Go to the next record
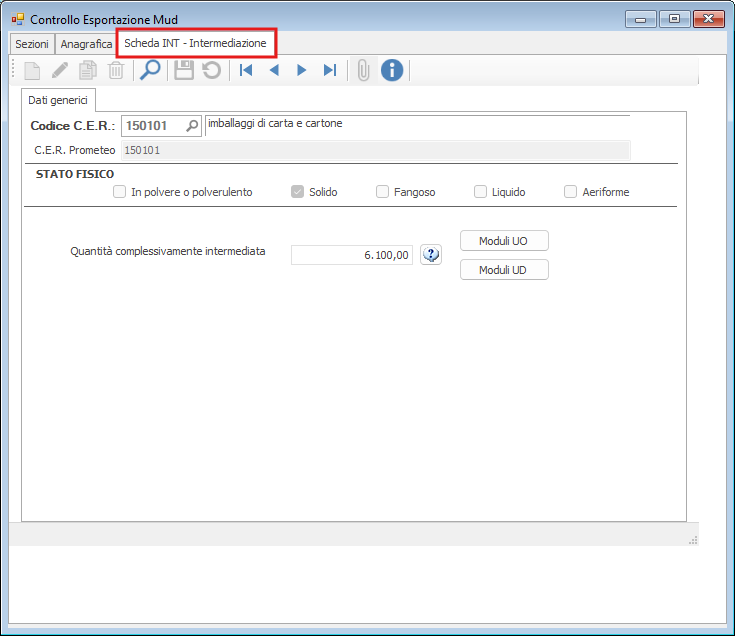 (301, 70)
